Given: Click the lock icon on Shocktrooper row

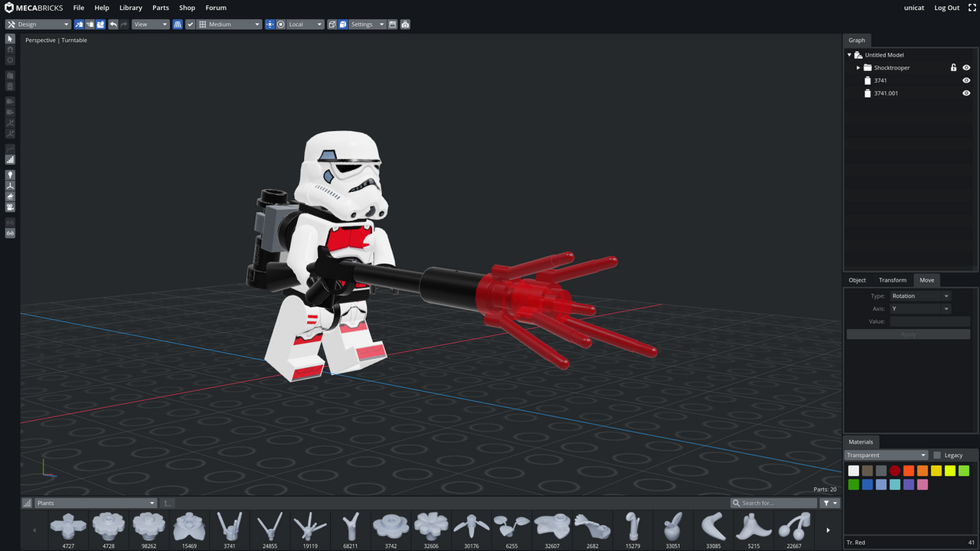Looking at the screenshot, I should [954, 67].
